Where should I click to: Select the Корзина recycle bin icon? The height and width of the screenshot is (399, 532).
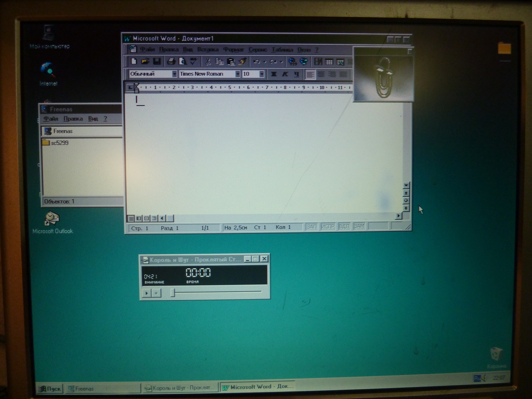pos(496,357)
